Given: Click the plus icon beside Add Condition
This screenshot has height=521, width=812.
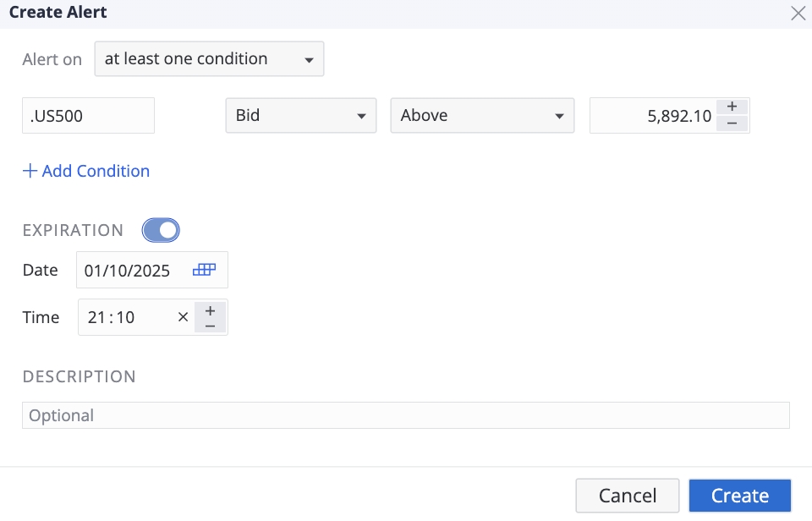Looking at the screenshot, I should [x=30, y=171].
